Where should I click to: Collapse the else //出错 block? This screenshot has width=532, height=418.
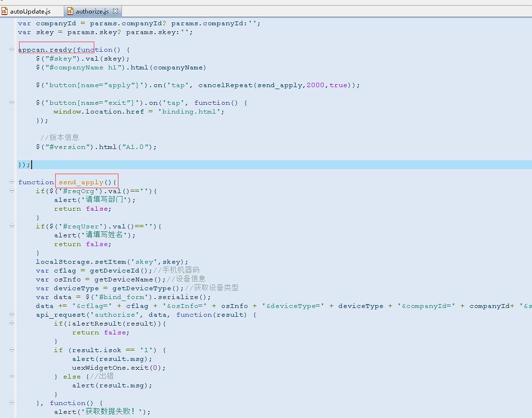(12, 376)
